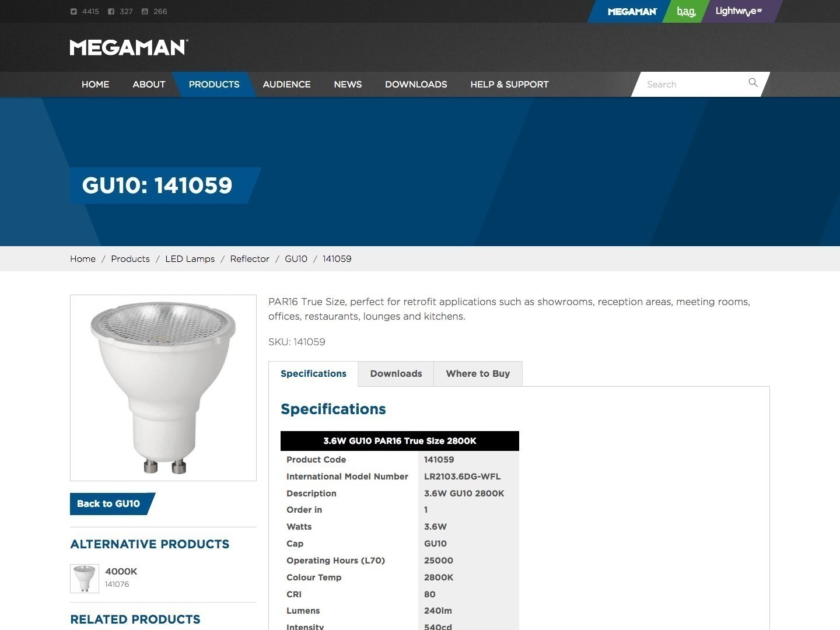Switch to the Downloads product tab
The width and height of the screenshot is (840, 630).
click(396, 374)
